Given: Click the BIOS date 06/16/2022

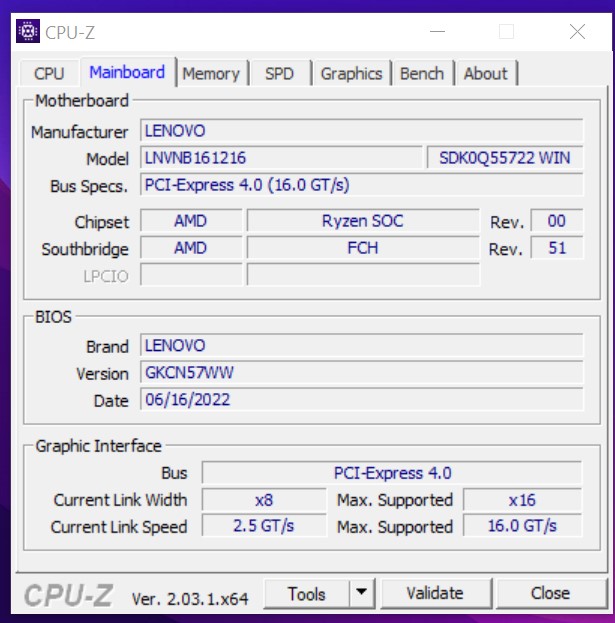Looking at the screenshot, I should pyautogui.click(x=362, y=400).
